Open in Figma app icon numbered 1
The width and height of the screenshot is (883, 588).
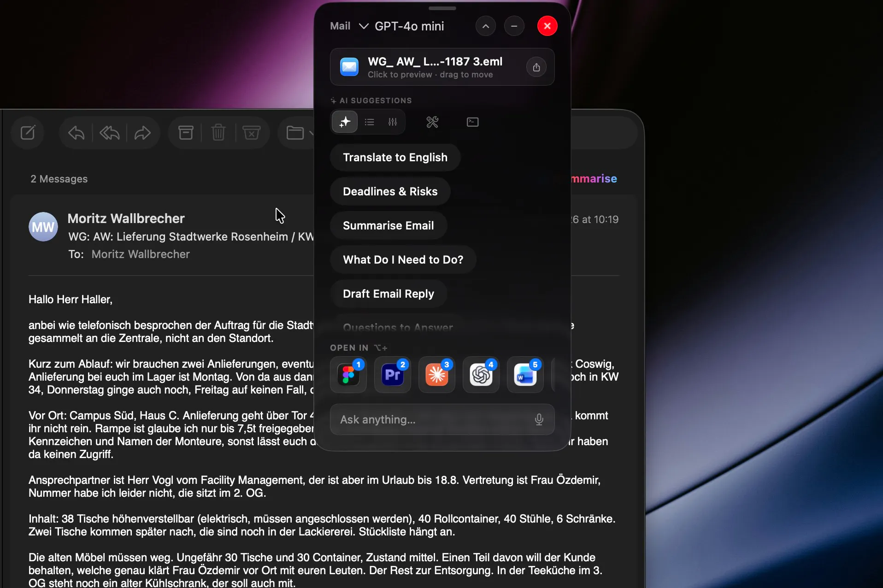tap(348, 375)
